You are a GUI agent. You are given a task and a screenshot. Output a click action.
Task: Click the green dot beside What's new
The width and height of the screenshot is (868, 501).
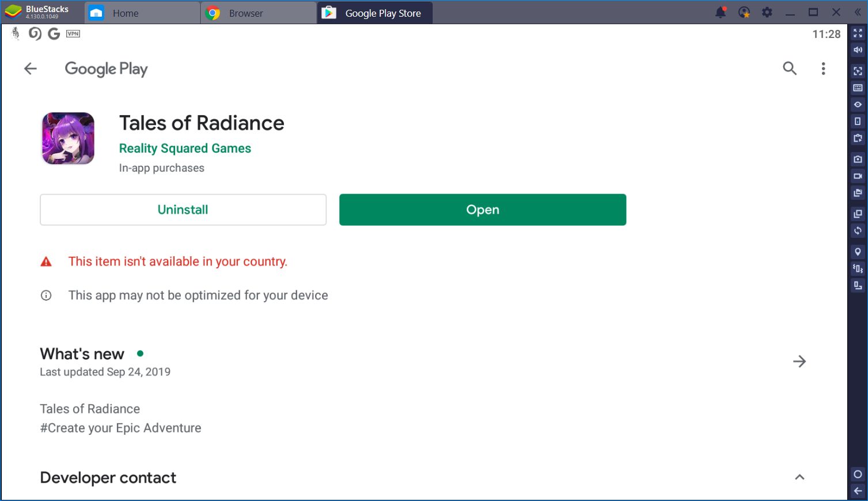[140, 353]
